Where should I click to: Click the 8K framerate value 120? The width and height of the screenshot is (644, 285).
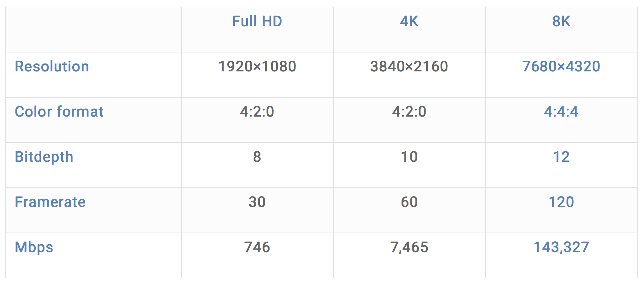[561, 202]
